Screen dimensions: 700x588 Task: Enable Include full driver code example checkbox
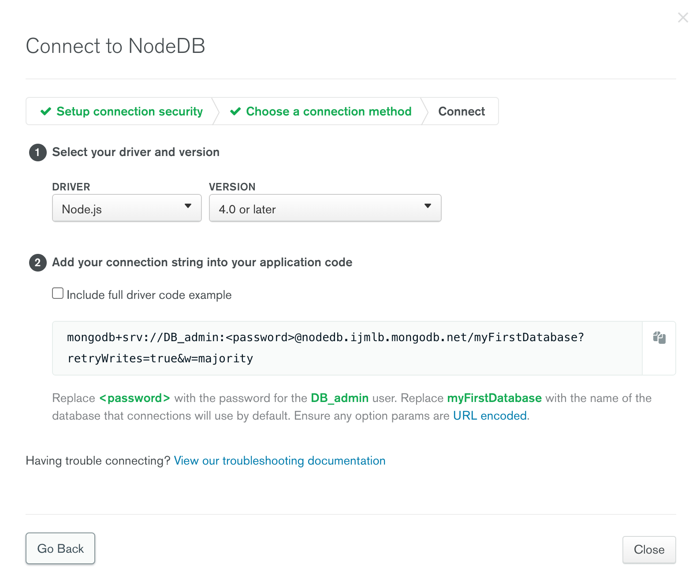pos(58,293)
